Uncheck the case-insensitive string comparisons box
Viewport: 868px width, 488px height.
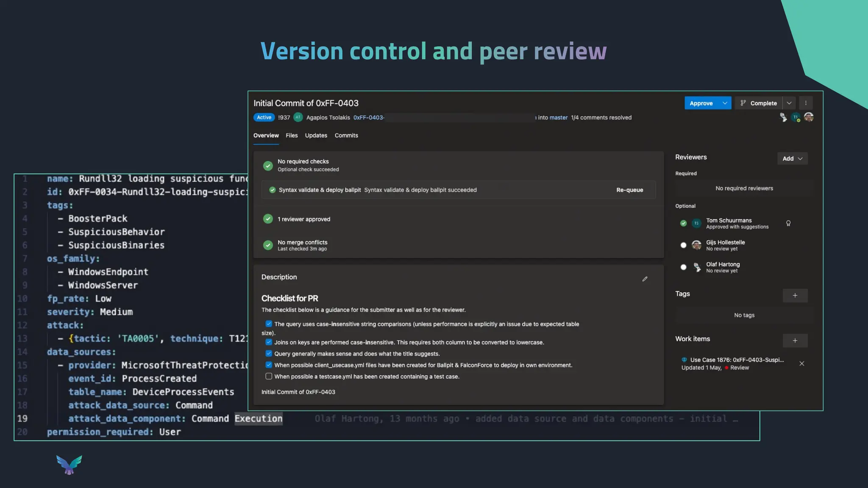point(269,324)
